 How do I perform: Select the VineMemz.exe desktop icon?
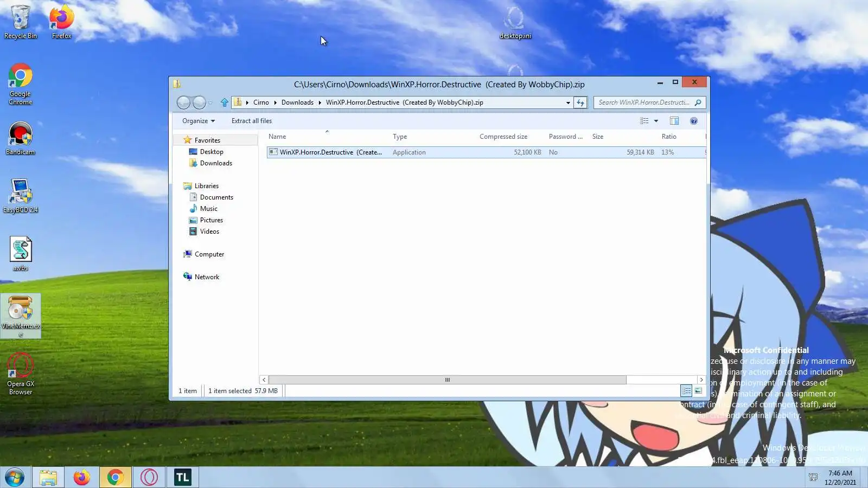21,316
